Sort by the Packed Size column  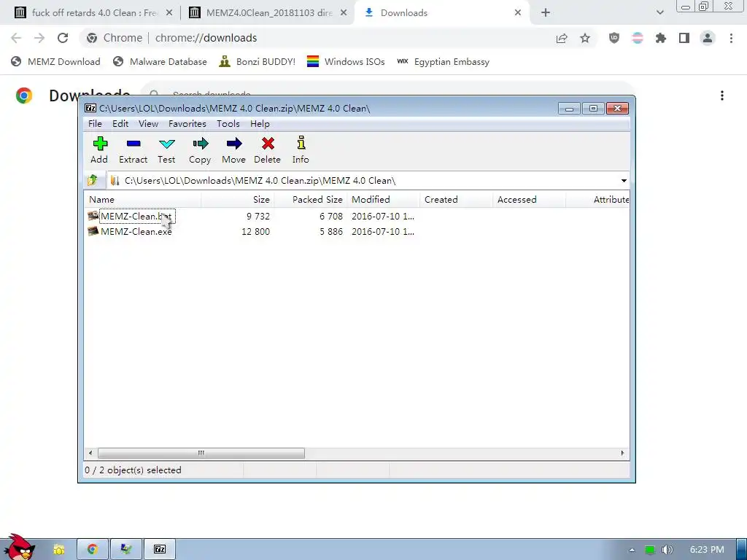(311, 200)
